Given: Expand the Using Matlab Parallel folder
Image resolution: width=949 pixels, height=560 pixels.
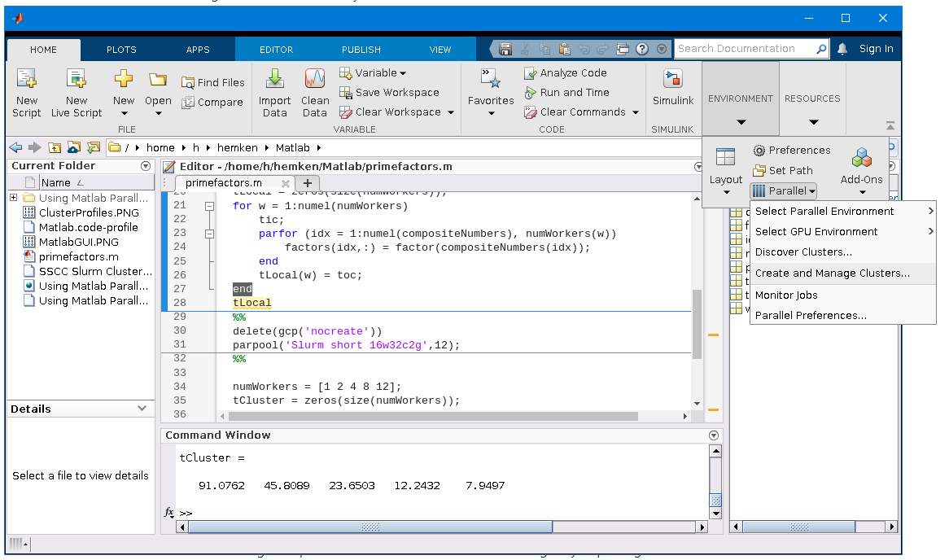Looking at the screenshot, I should (x=14, y=198).
